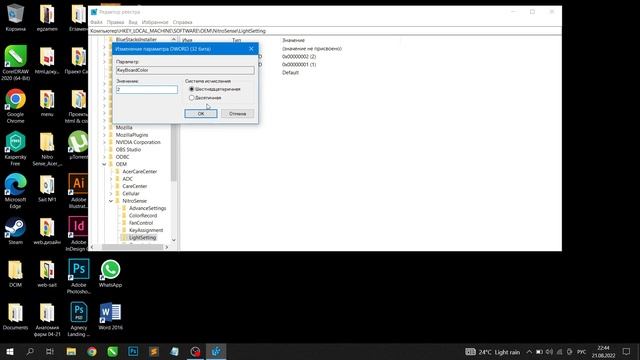Image resolution: width=640 pixels, height=360 pixels.
Task: Open the Documents folder on desktop
Action: [16, 316]
